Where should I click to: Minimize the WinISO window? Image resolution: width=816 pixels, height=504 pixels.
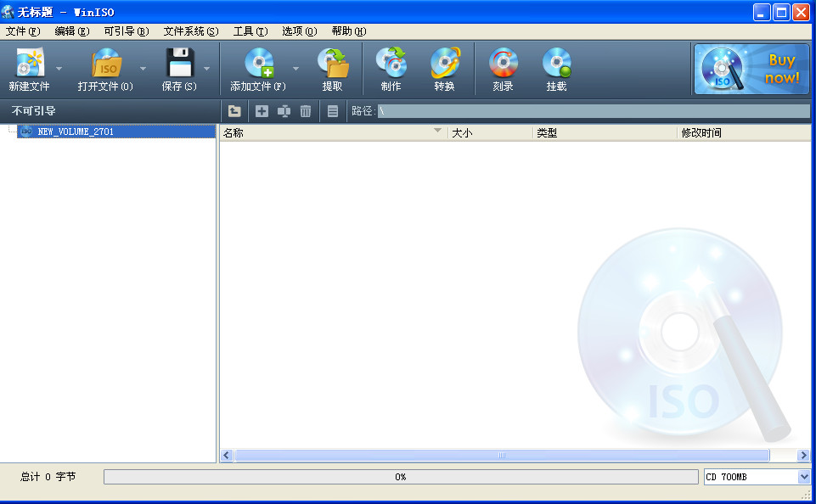coord(762,12)
